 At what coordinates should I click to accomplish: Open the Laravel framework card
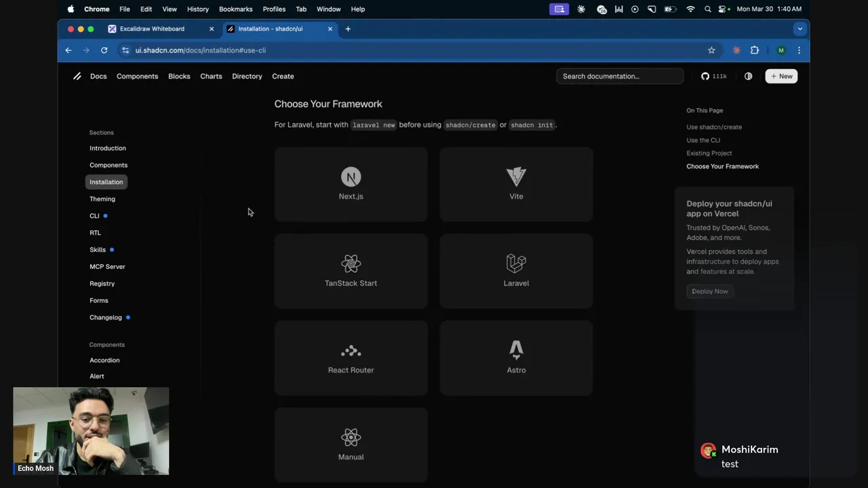point(516,270)
